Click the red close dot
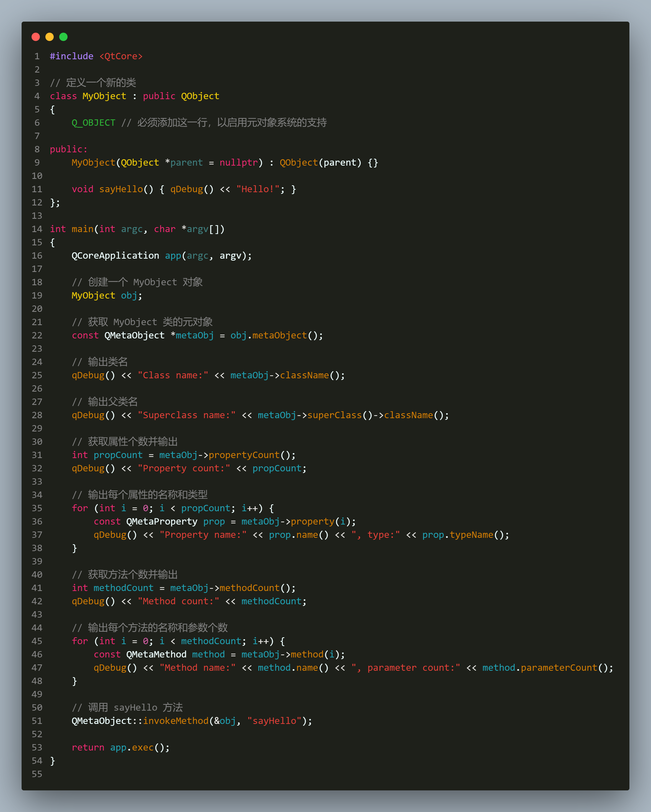Image resolution: width=651 pixels, height=812 pixels. 36,37
